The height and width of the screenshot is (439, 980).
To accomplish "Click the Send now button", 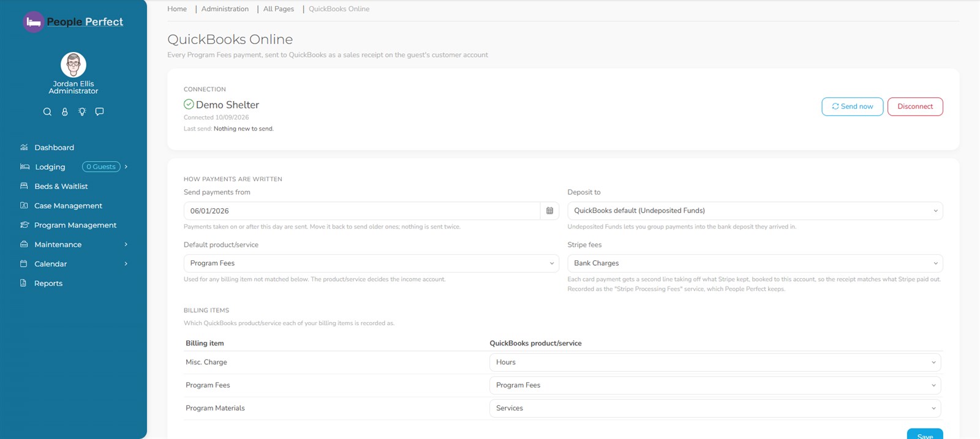I will pos(852,107).
